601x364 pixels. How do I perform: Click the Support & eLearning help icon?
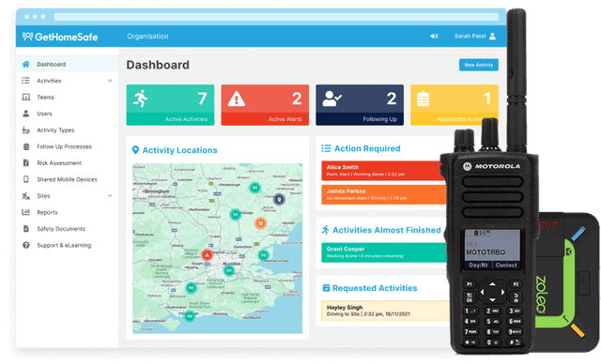click(25, 245)
